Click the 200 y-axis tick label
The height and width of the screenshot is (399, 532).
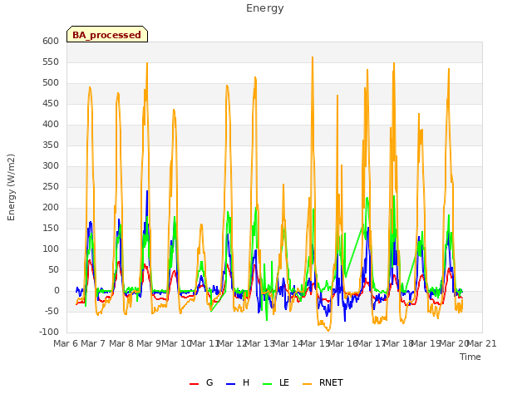pyautogui.click(x=51, y=208)
